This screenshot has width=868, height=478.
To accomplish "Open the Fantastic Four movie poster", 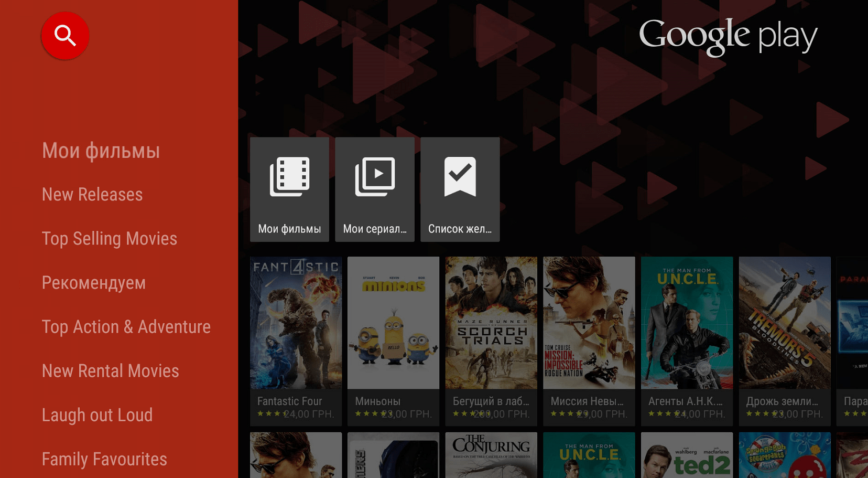I will click(x=296, y=323).
